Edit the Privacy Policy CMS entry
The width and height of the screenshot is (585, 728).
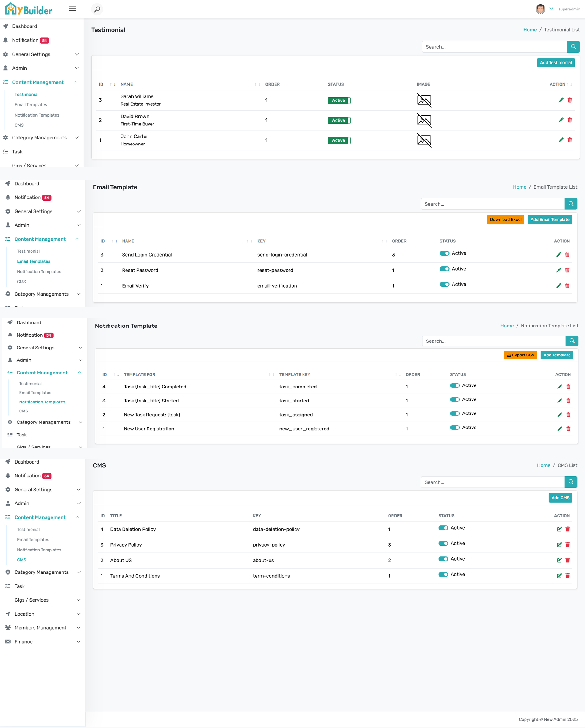click(559, 545)
